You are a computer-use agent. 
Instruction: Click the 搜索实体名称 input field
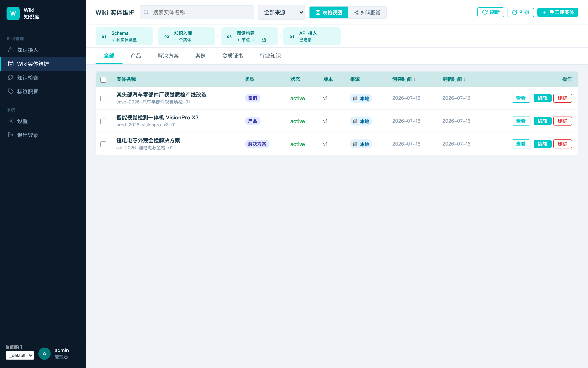(x=197, y=12)
